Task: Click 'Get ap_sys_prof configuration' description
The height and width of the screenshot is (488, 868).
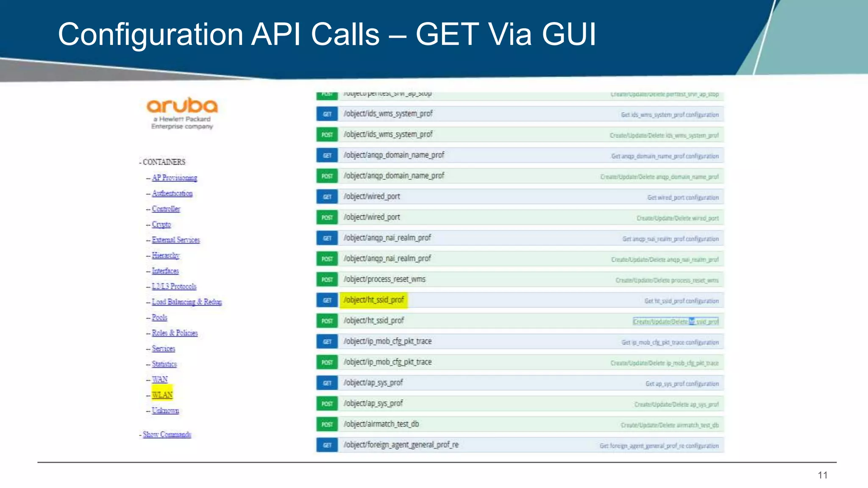Action: (682, 384)
